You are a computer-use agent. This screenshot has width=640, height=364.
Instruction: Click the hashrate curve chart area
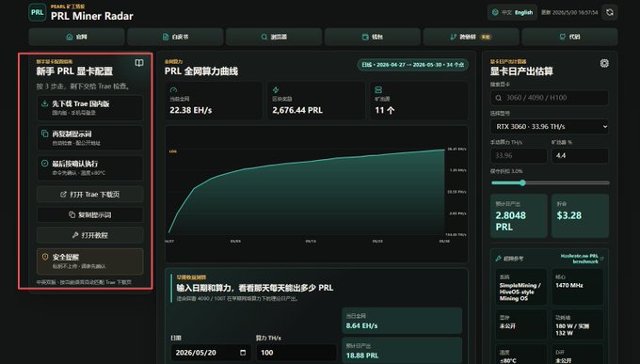[x=316, y=195]
